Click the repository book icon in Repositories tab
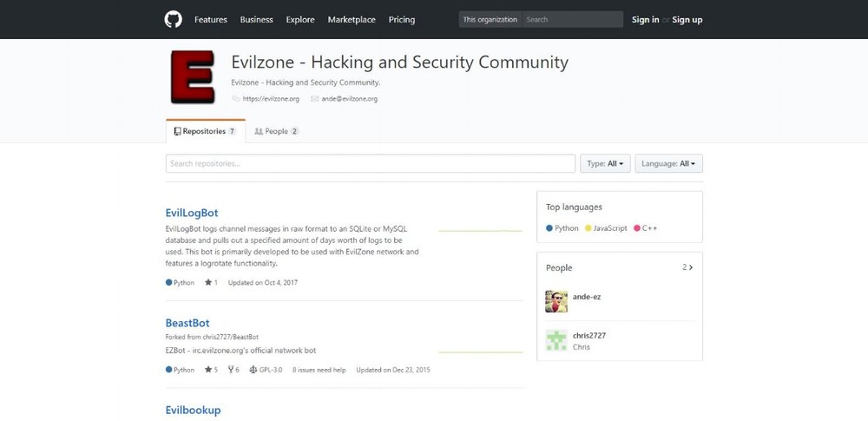The height and width of the screenshot is (421, 868). pos(177,131)
